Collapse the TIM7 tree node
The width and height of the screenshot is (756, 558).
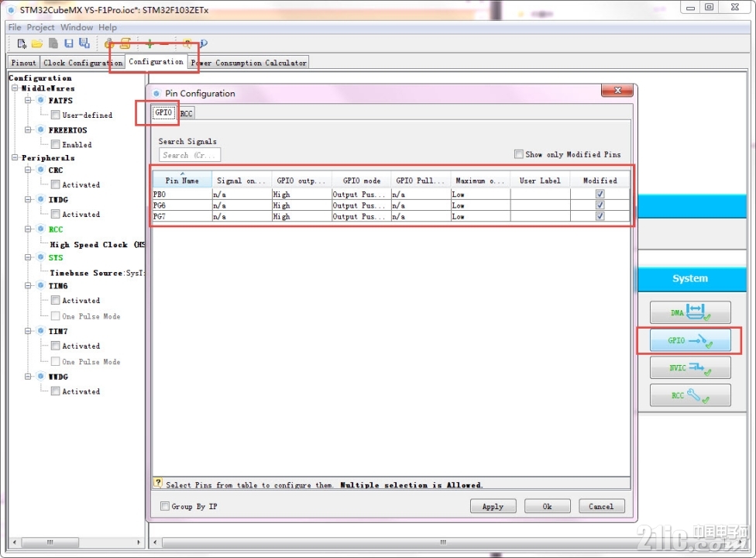click(x=28, y=331)
